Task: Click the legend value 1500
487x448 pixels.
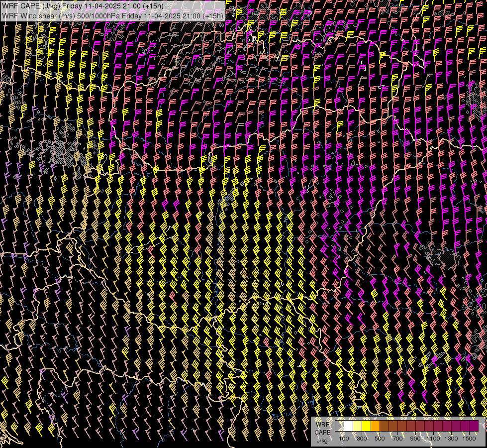Action: pyautogui.click(x=469, y=439)
